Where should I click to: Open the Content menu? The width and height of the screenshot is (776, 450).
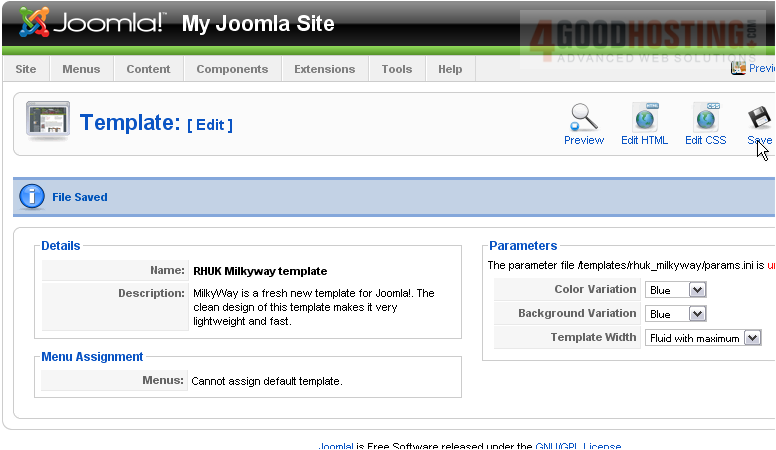(x=148, y=69)
